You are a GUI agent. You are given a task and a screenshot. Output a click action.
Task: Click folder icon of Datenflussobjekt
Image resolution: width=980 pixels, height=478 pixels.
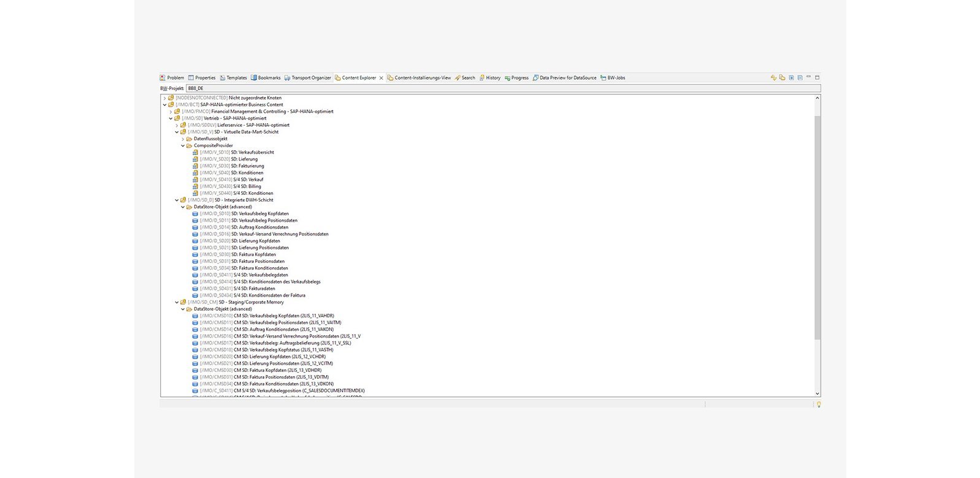coord(189,139)
